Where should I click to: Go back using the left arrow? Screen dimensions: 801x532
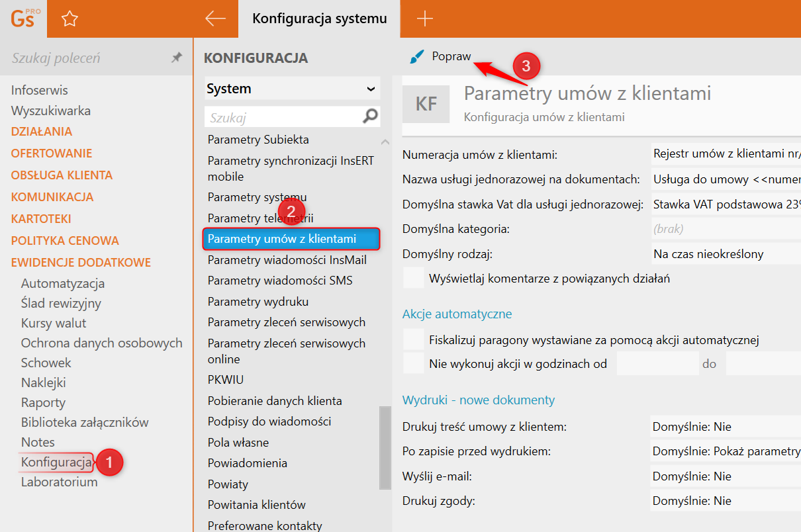click(216, 19)
